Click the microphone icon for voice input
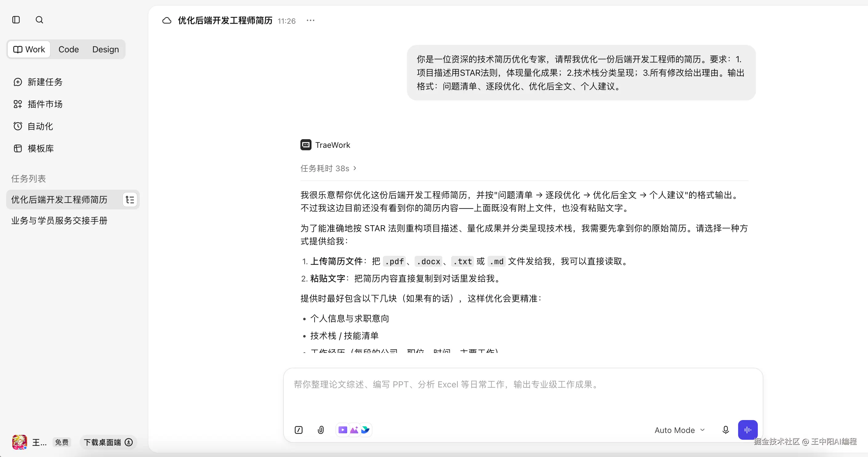Image resolution: width=868 pixels, height=457 pixels. (726, 430)
